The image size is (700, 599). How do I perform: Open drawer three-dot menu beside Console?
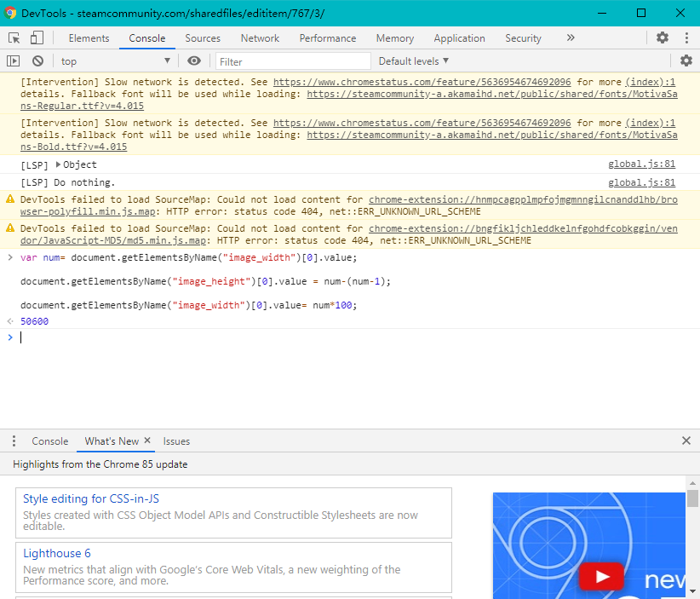14,441
